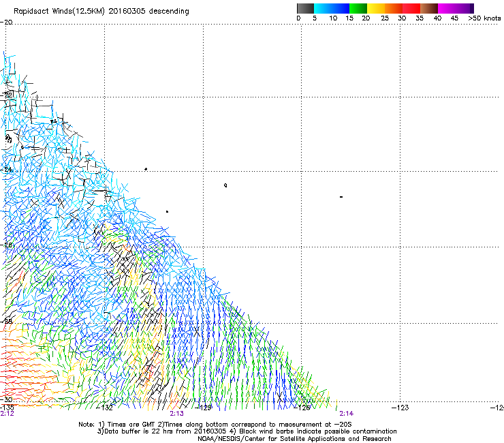Click the purple '2:12' time label

coord(7,414)
